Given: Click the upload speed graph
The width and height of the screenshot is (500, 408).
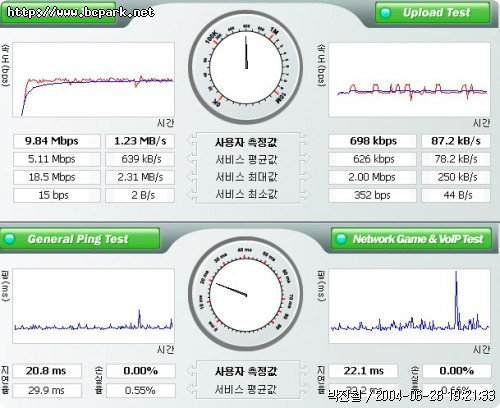Looking at the screenshot, I should point(409,80).
